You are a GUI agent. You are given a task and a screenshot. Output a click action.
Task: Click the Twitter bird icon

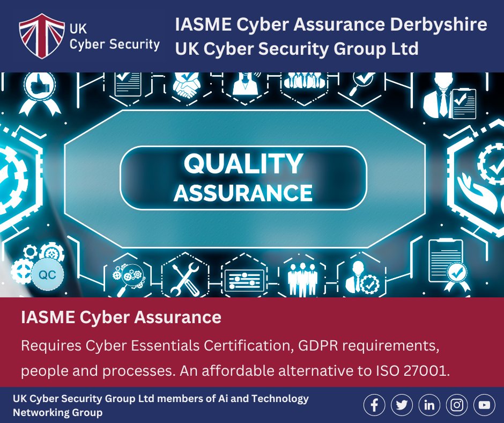pyautogui.click(x=401, y=406)
